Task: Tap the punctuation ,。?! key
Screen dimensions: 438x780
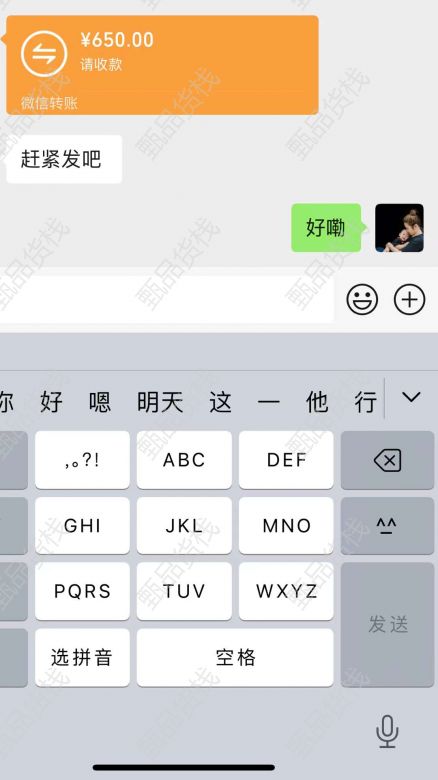Action: [82, 460]
